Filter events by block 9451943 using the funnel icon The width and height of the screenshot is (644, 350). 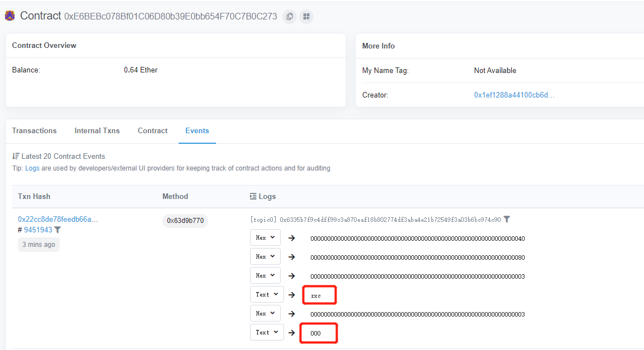57,230
